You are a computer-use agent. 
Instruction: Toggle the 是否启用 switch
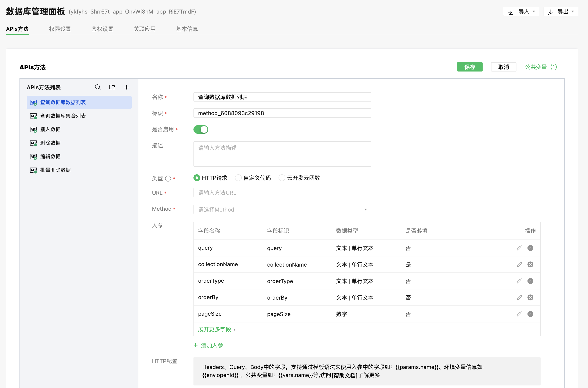pyautogui.click(x=200, y=129)
